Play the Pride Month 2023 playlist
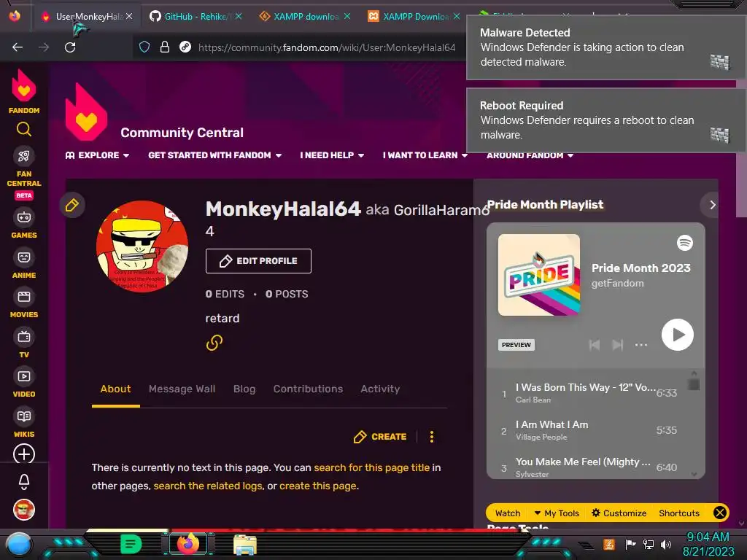 pyautogui.click(x=678, y=335)
